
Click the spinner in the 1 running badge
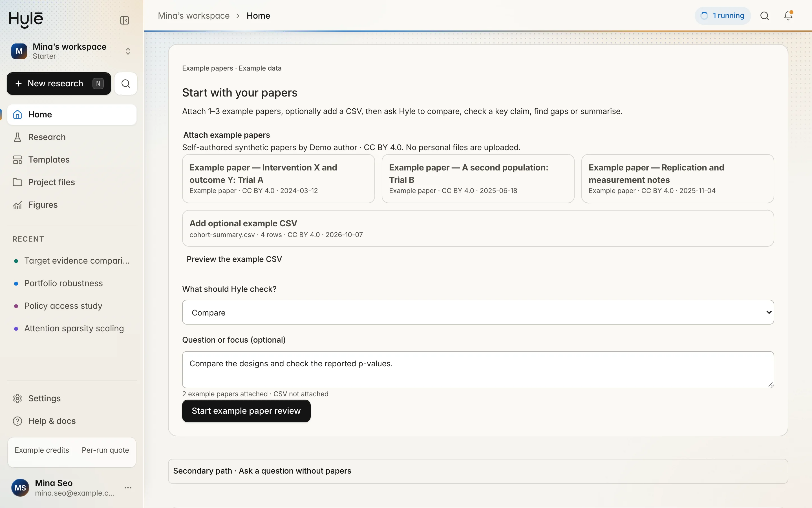coord(704,16)
